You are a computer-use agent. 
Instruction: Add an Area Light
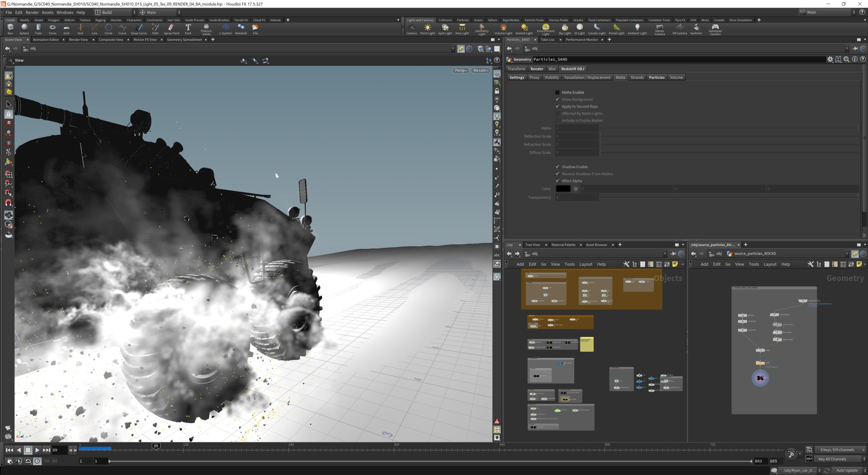coord(462,29)
